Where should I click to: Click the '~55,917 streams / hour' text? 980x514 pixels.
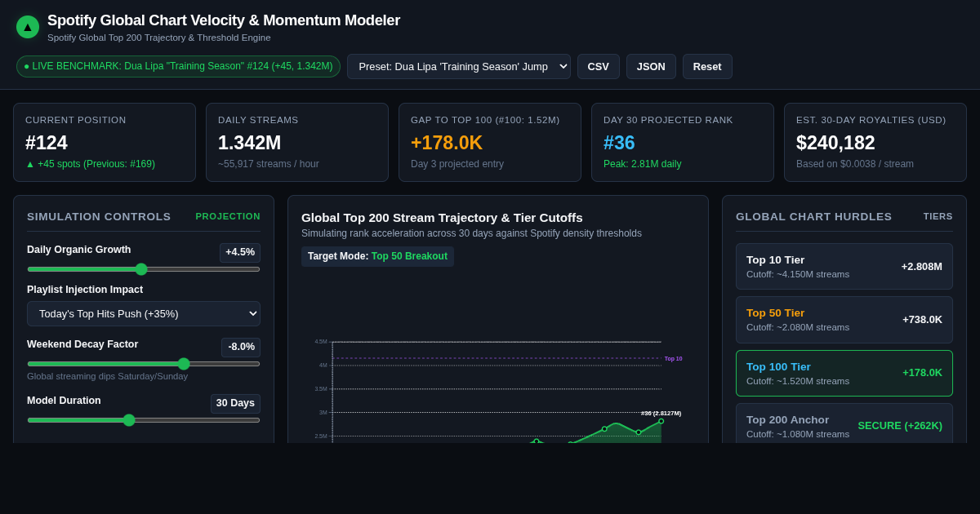[x=269, y=164]
